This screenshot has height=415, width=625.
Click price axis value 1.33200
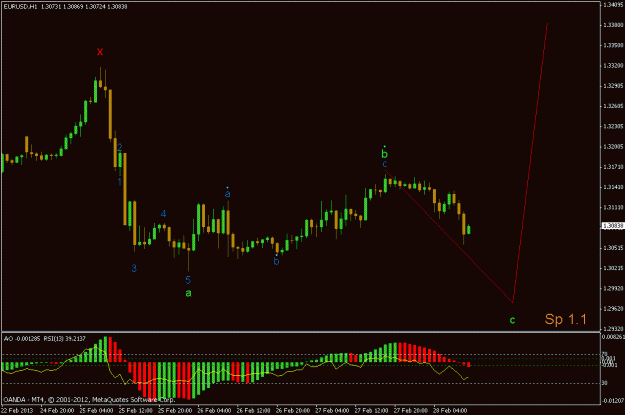click(x=613, y=66)
